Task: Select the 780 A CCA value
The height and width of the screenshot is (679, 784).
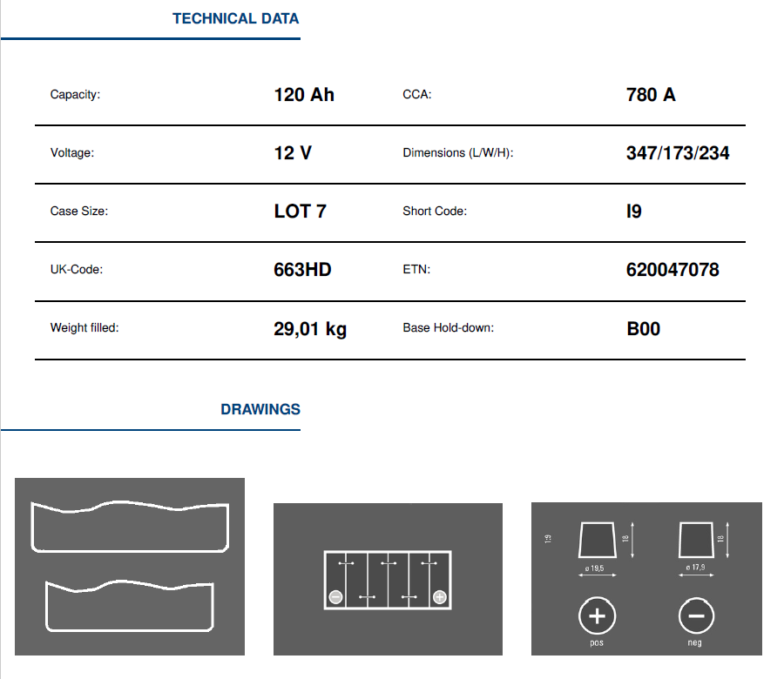Action: coord(651,95)
